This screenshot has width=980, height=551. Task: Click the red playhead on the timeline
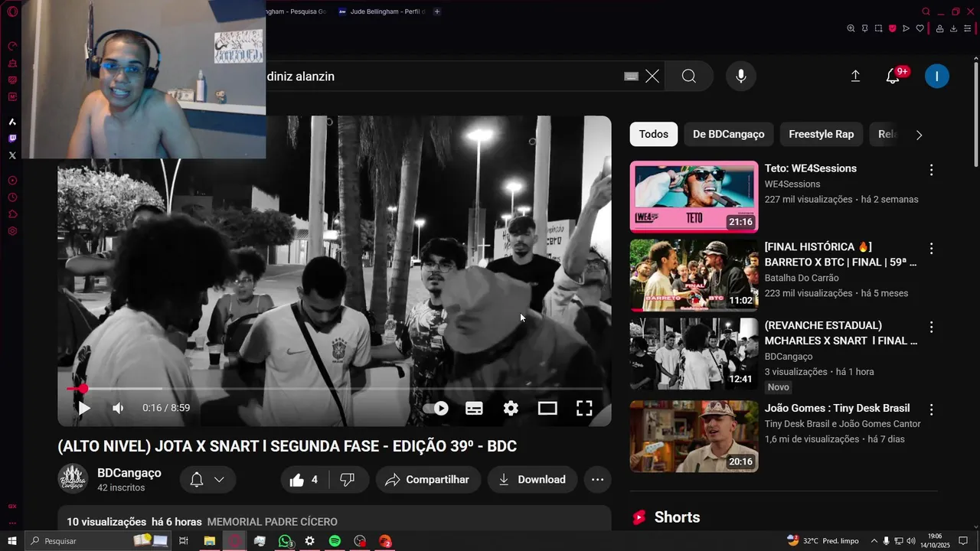(83, 389)
